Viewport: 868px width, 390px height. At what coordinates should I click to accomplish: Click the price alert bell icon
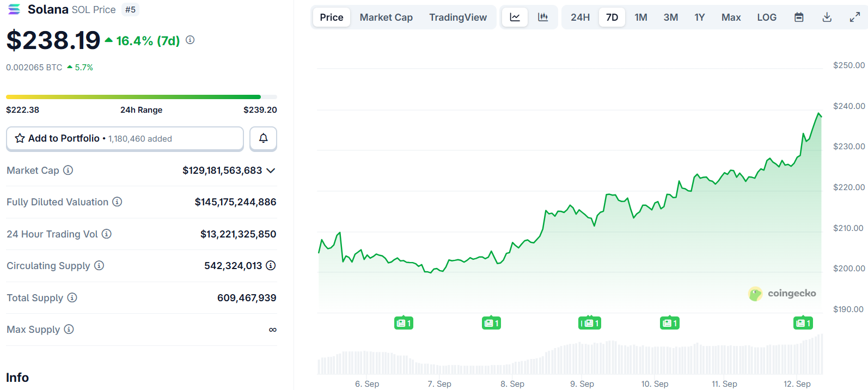pyautogui.click(x=263, y=138)
